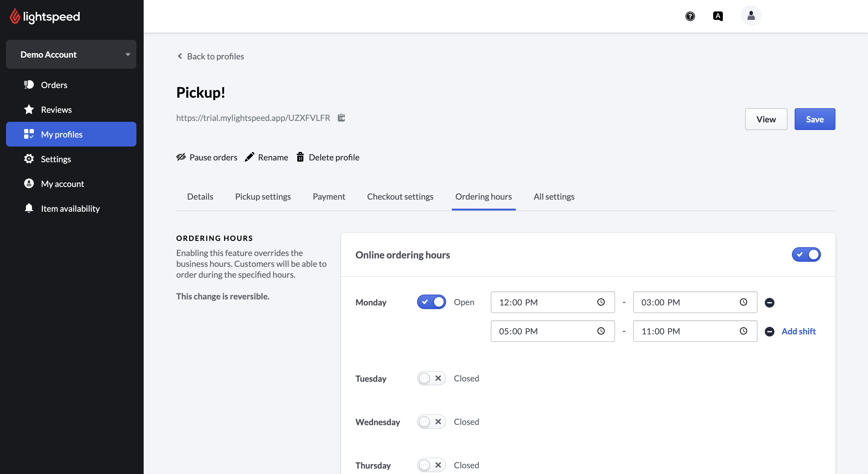Disable the Online ordering hours toggle
The image size is (868, 474).
tap(806, 255)
